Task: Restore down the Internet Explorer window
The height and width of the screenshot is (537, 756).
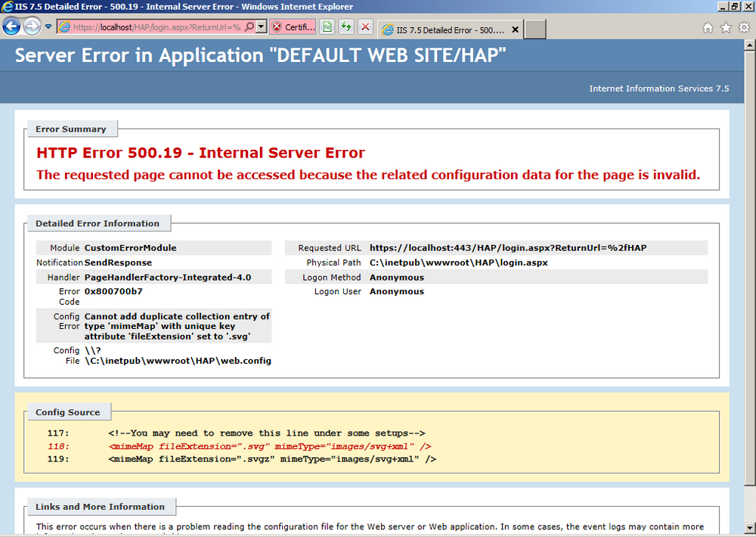Action: click(x=734, y=6)
